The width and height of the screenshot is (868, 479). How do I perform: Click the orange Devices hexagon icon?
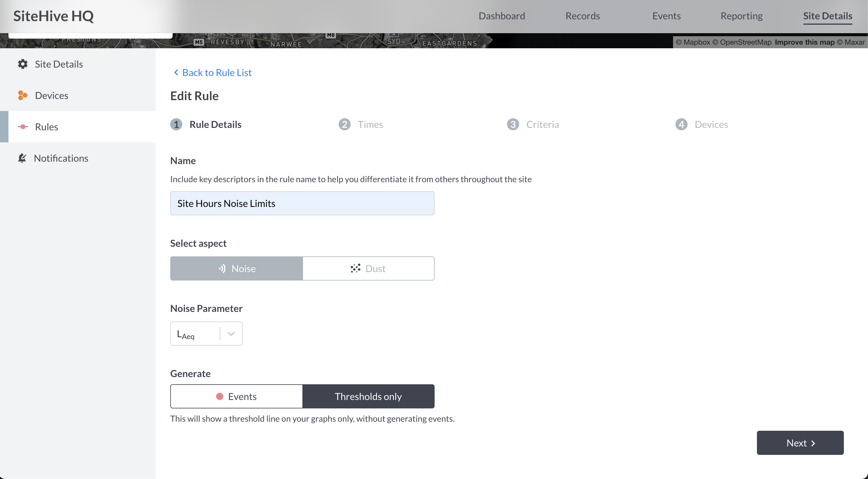(x=23, y=95)
